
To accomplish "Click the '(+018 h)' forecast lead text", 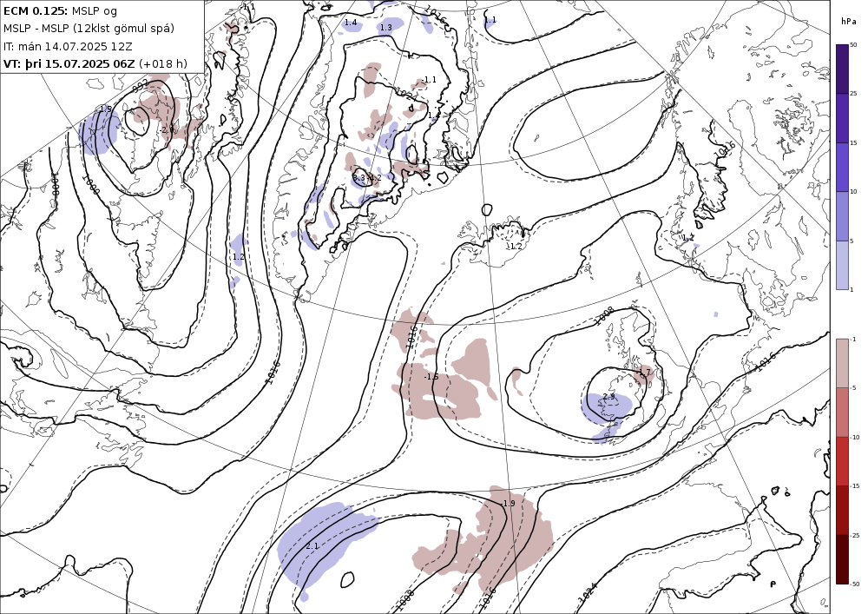I will pyautogui.click(x=163, y=63).
